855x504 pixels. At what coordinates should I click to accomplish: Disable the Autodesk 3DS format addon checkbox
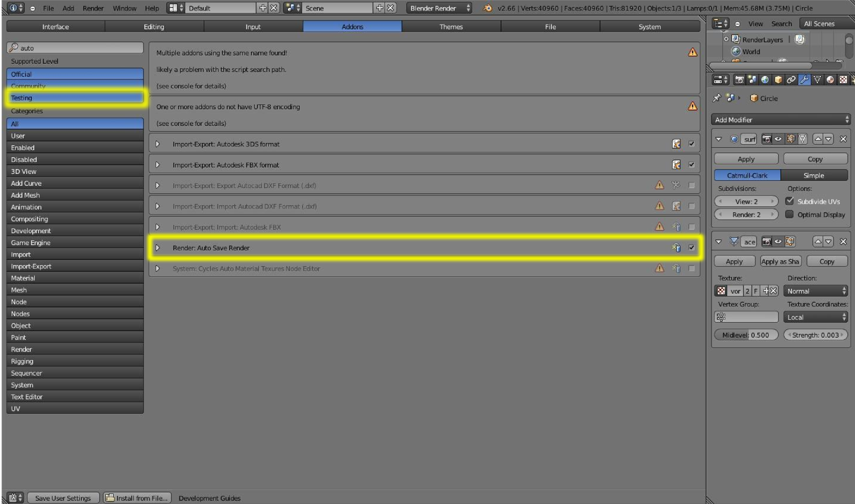point(692,144)
